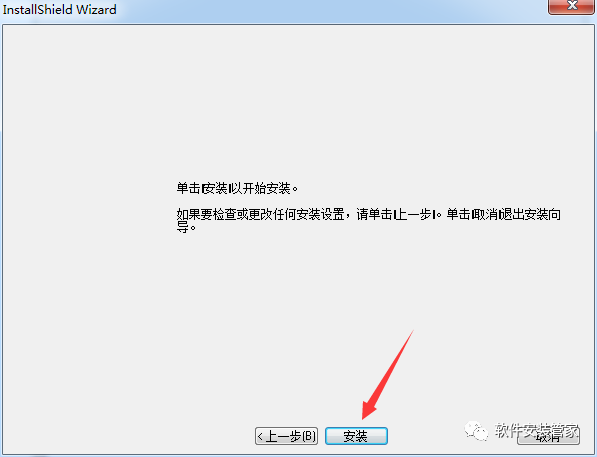Viewport: 597px width, 457px height.
Task: Close the InstallShield Wizard window
Action: click(x=571, y=6)
